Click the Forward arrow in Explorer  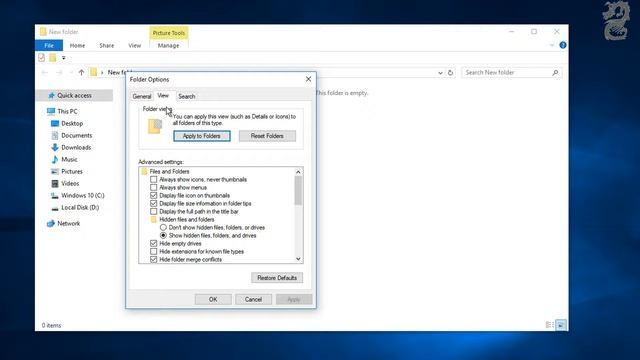point(59,73)
